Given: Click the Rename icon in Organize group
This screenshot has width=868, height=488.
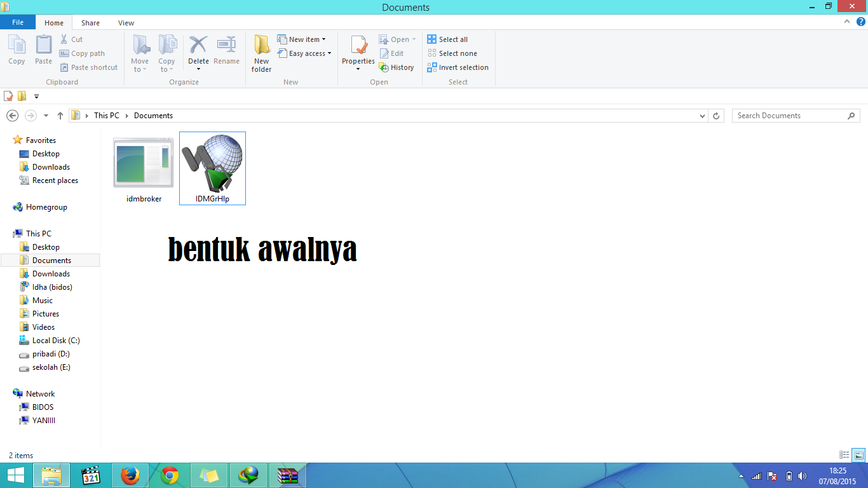Looking at the screenshot, I should pyautogui.click(x=226, y=50).
